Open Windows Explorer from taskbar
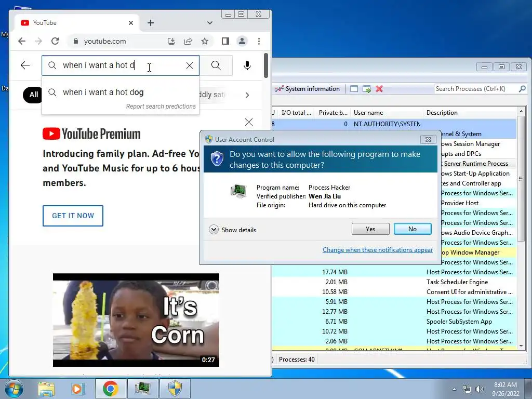The height and width of the screenshot is (399, 532). click(46, 389)
